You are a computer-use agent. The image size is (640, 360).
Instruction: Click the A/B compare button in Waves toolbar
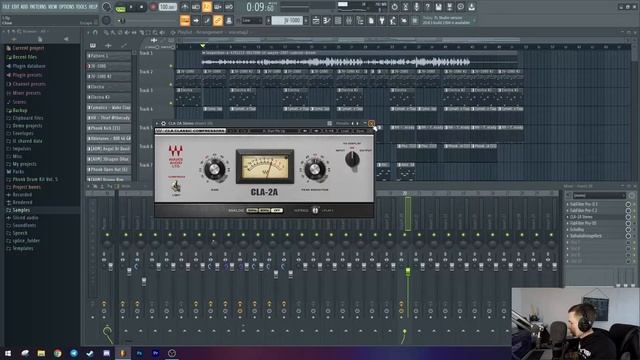point(329,131)
